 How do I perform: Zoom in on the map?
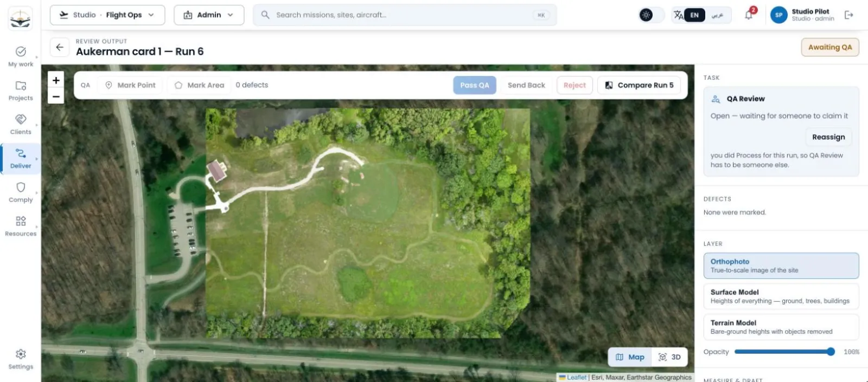click(x=56, y=80)
